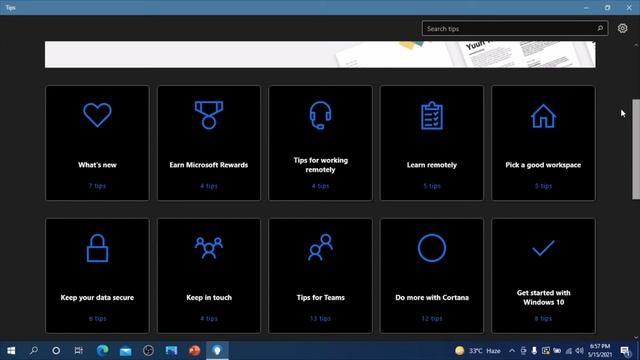
Task: Open "Earn Microsoft Rewards" title
Action: point(209,165)
